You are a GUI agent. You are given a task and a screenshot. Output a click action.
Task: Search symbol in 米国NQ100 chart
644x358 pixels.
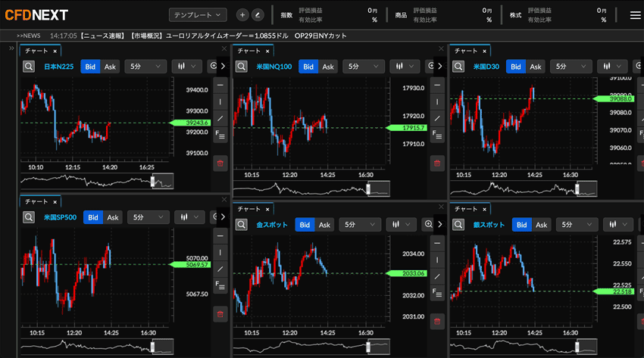point(242,67)
